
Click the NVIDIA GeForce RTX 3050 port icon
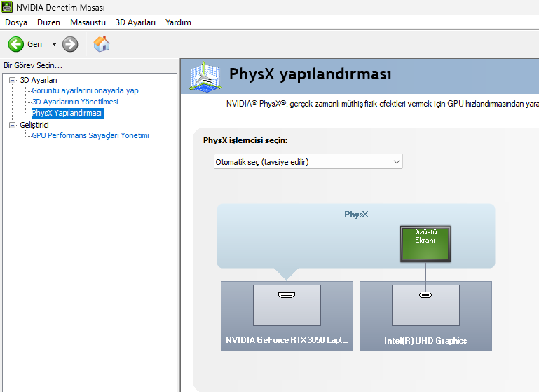click(x=287, y=295)
